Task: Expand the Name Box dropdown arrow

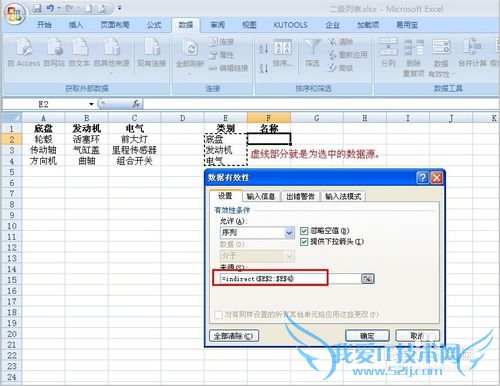Action: coord(91,104)
